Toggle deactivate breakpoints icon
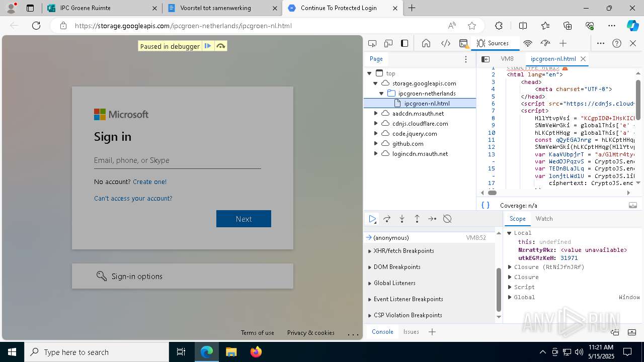Viewport: 644px width, 362px height. (447, 219)
